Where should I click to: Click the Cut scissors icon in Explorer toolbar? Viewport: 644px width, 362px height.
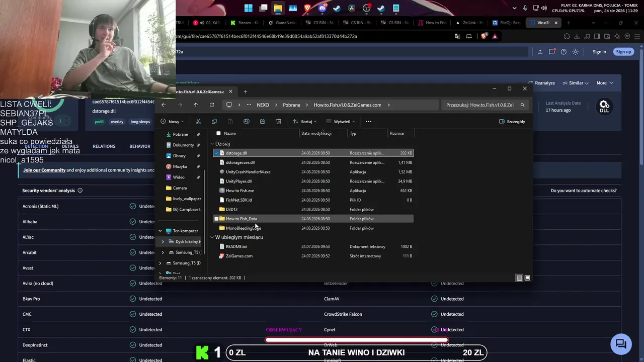(x=198, y=121)
